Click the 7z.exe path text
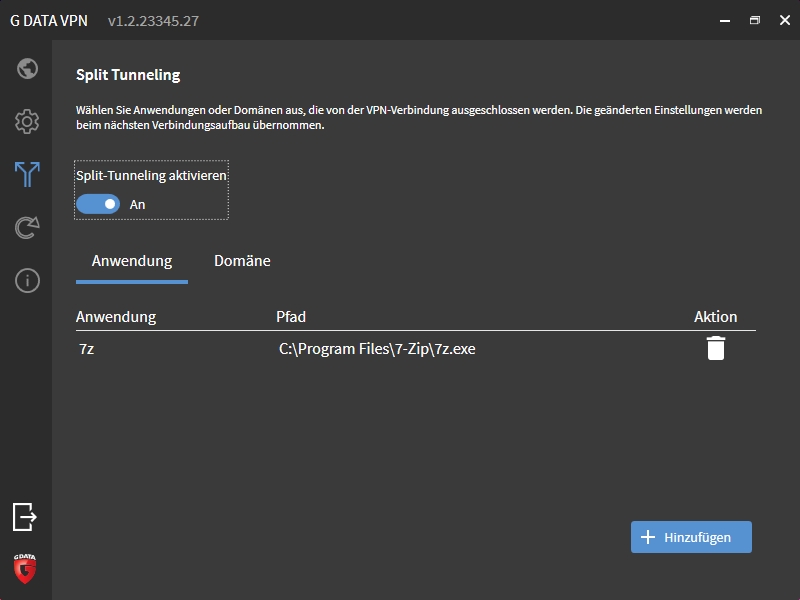 tap(377, 349)
